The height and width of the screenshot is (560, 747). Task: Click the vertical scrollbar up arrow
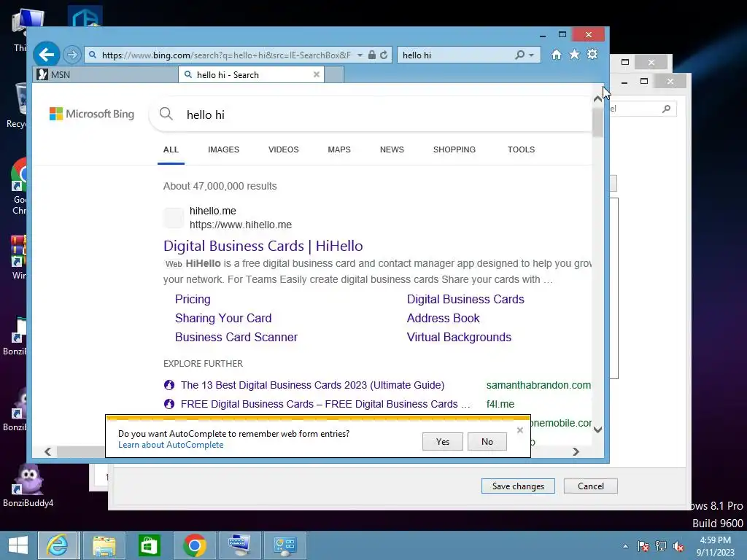tap(597, 99)
